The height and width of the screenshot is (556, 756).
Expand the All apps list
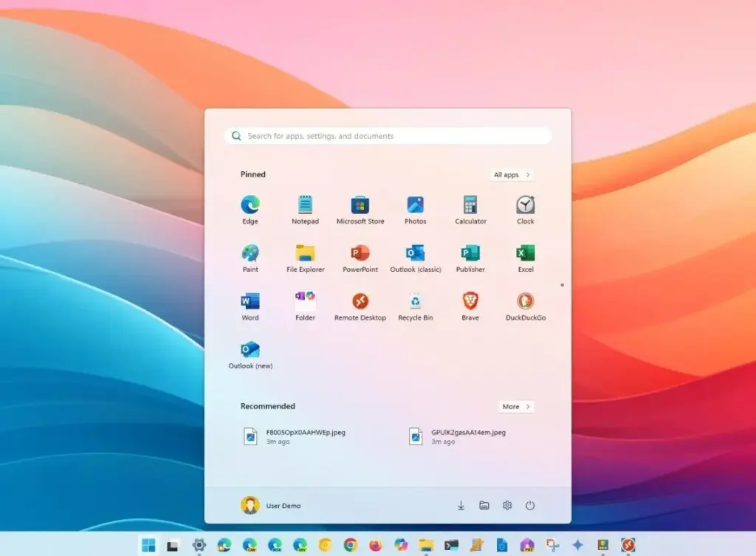point(512,175)
